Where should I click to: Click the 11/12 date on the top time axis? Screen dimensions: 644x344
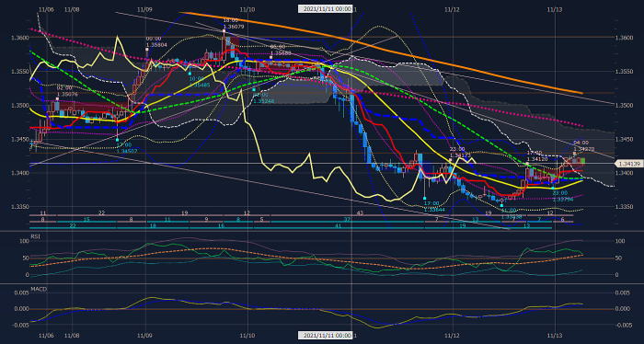tap(452, 8)
